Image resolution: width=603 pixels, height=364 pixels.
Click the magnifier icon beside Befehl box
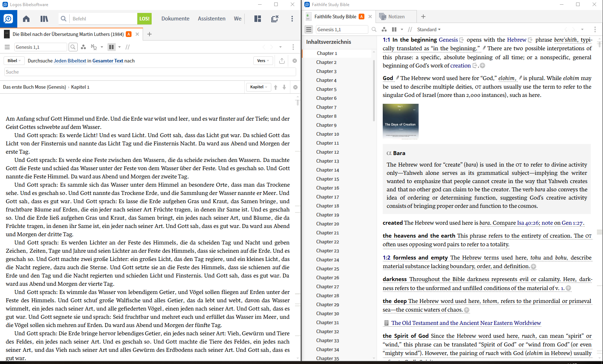64,19
